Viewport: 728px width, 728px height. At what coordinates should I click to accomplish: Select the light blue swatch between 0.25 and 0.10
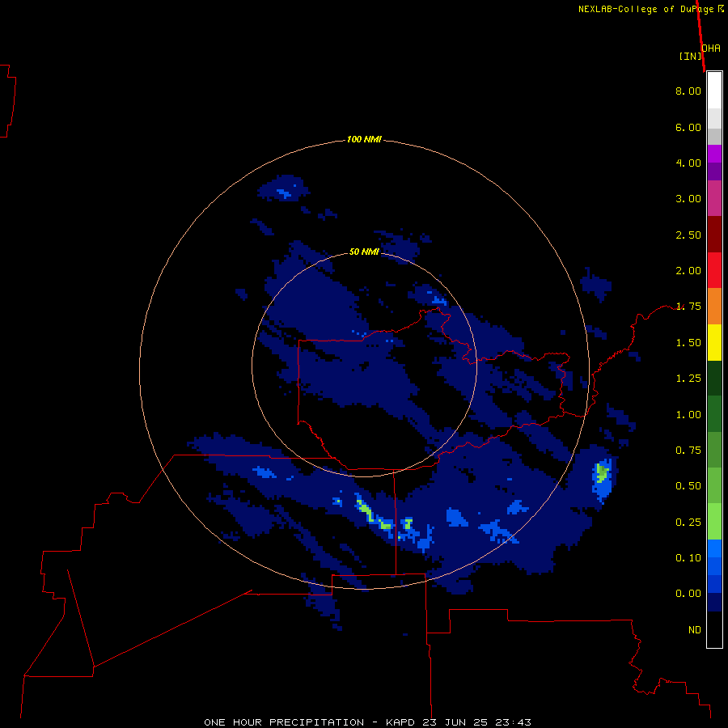(x=714, y=548)
